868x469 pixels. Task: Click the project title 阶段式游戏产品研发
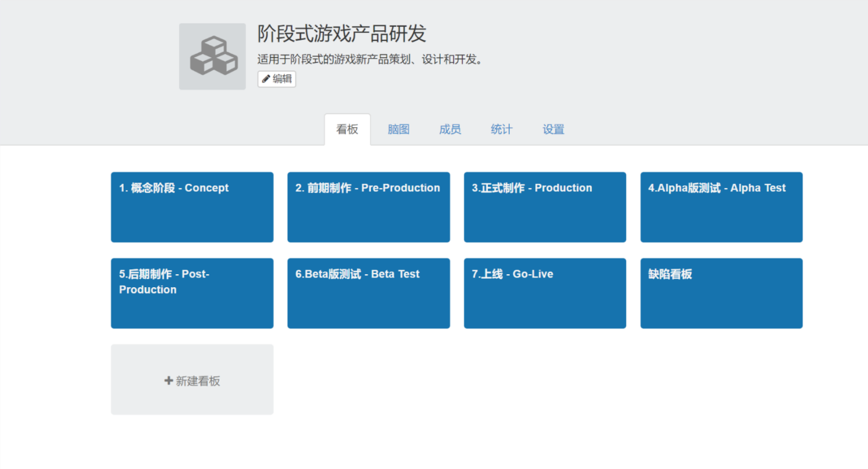point(342,33)
